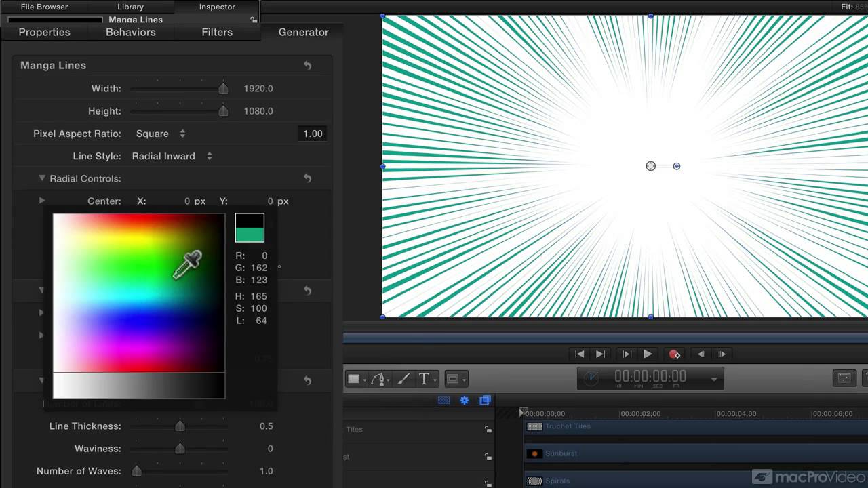Image resolution: width=868 pixels, height=488 pixels.
Task: Toggle Show Filters in timeline header
Action: coord(485,400)
